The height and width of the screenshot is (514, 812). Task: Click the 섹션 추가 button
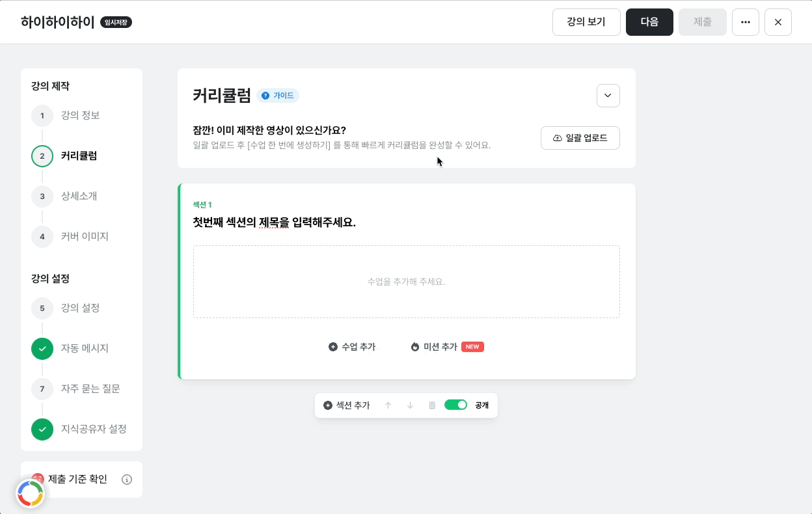[x=347, y=405]
